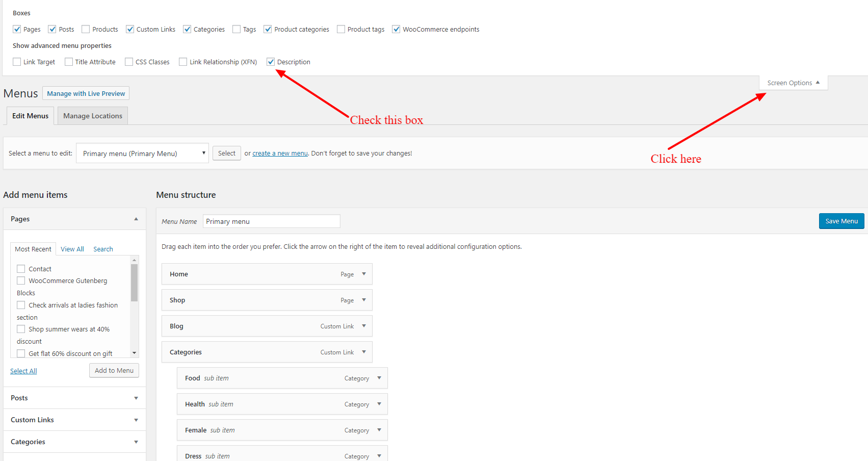The width and height of the screenshot is (868, 461).
Task: Expand the Shop menu item arrow
Action: point(364,300)
